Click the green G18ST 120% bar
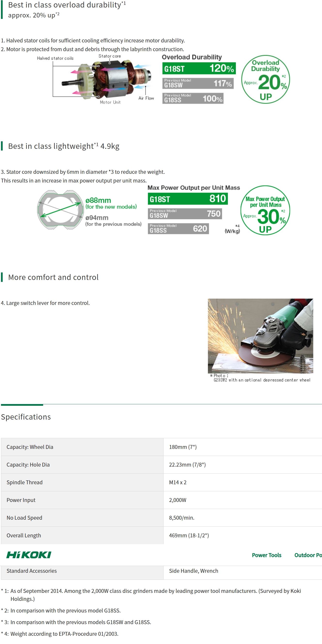 (199, 68)
